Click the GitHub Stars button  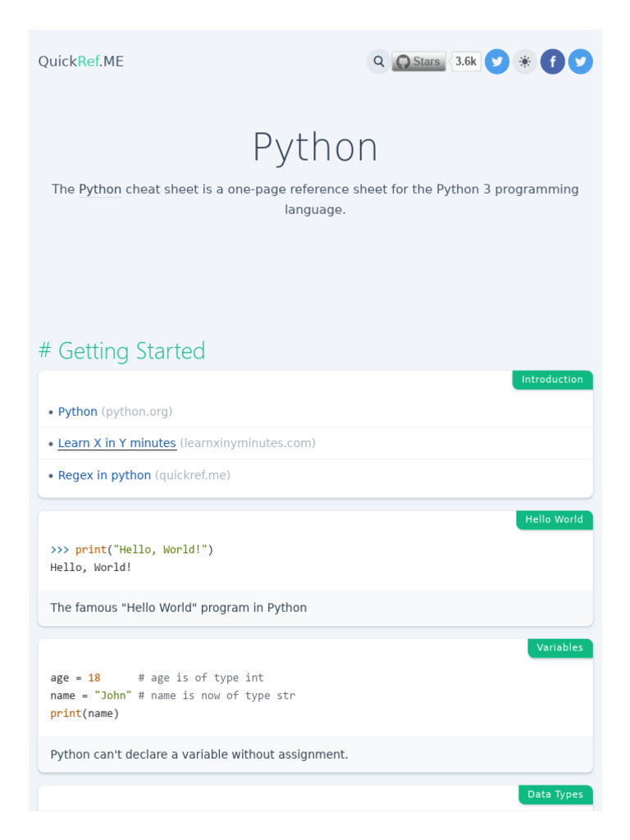click(418, 62)
